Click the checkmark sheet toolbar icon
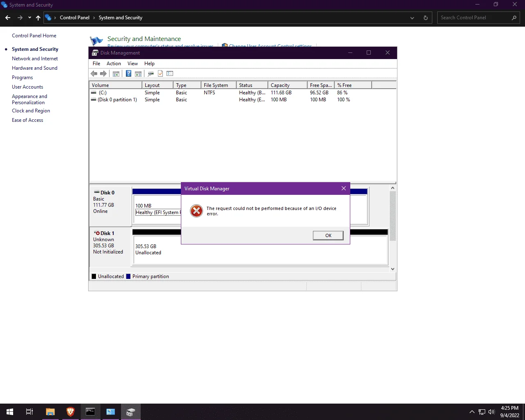This screenshot has width=525, height=420. coord(160,74)
